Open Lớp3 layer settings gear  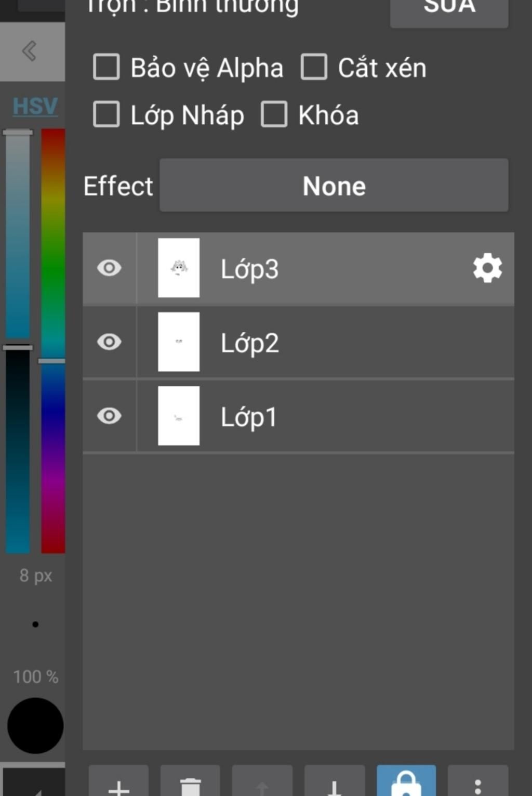click(x=487, y=268)
